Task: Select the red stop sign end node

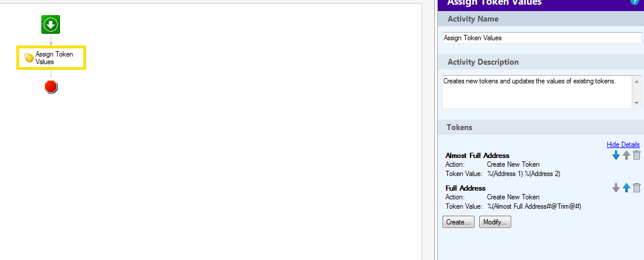Action: [x=51, y=86]
